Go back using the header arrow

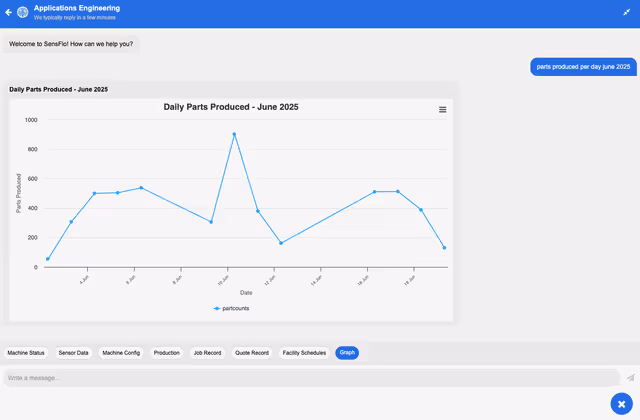pos(9,12)
